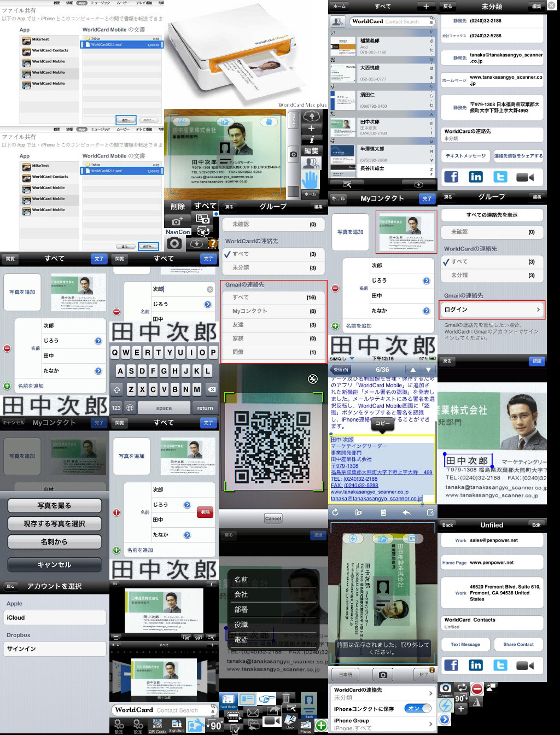The width and height of the screenshot is (560, 735).
Task: Toggle the iPhoneコンタクトに保存 switch
Action: tap(418, 709)
